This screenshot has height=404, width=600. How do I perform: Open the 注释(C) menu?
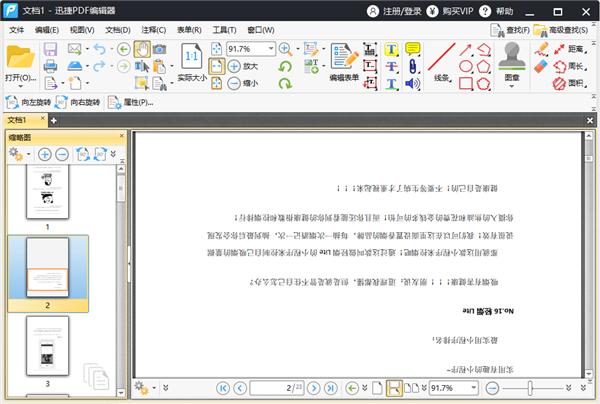[x=153, y=30]
